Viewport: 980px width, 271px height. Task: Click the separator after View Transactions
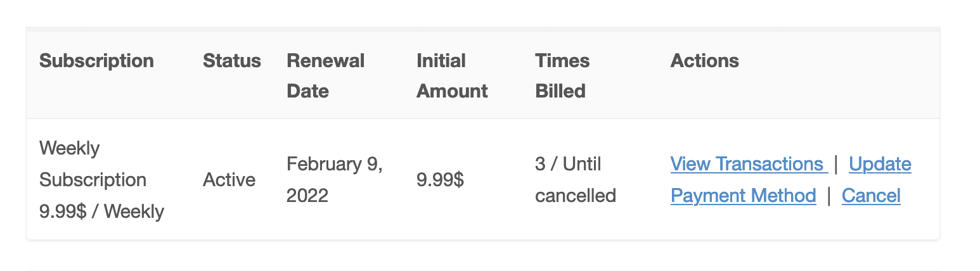pyautogui.click(x=837, y=164)
